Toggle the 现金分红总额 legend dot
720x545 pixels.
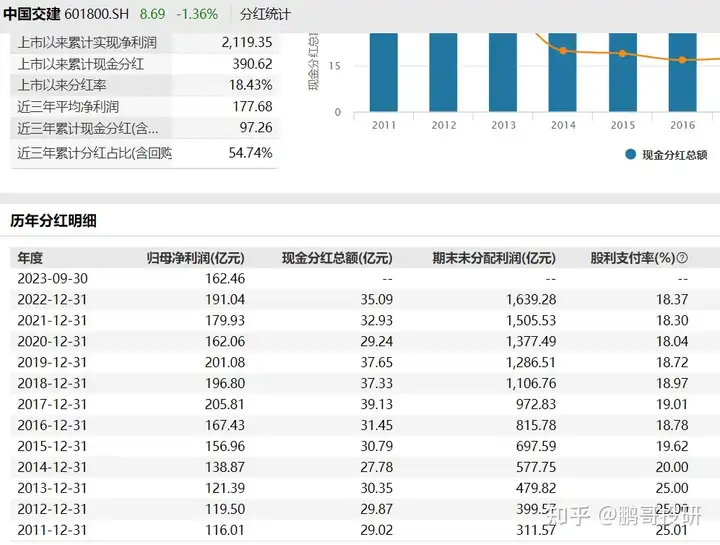[630, 155]
